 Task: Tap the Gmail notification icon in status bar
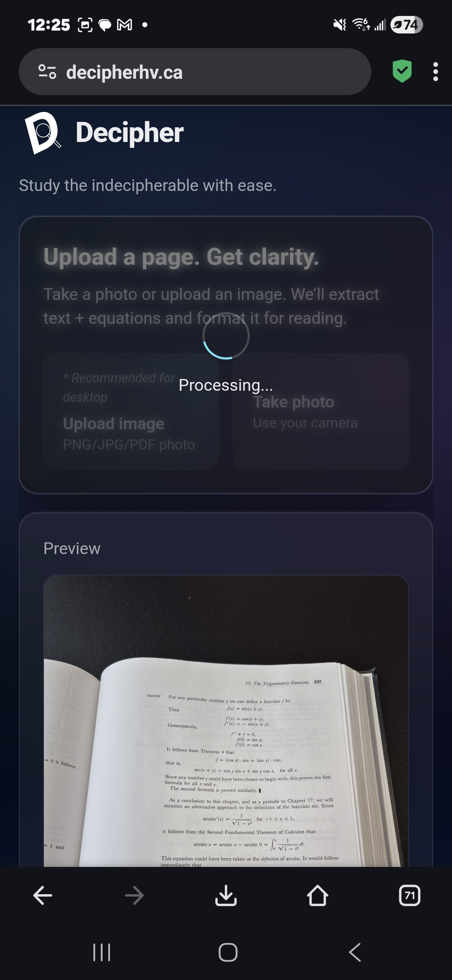[124, 25]
